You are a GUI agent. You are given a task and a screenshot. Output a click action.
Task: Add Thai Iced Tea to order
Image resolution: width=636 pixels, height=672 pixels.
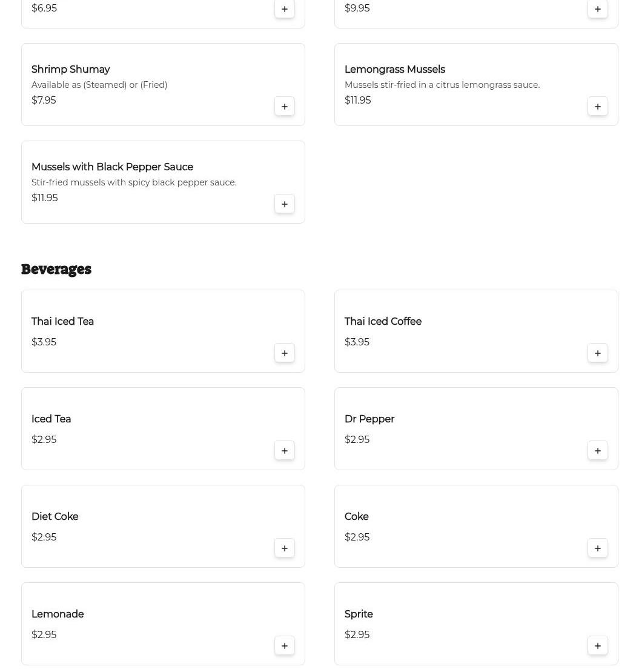[x=284, y=353]
